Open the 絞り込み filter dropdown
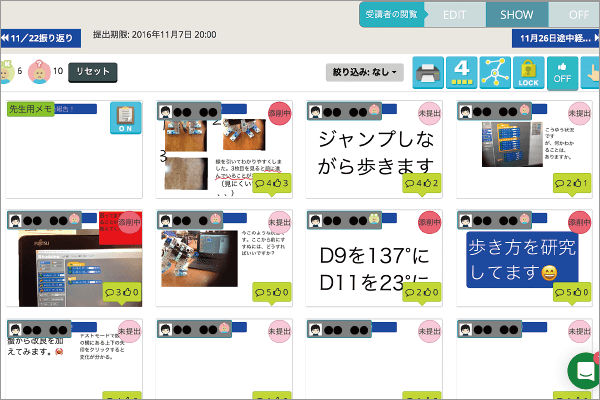This screenshot has width=600, height=400. click(x=365, y=72)
